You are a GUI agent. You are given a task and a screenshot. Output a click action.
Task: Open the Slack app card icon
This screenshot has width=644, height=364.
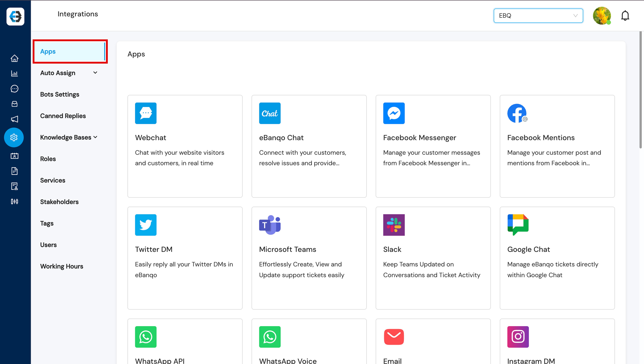tap(394, 225)
